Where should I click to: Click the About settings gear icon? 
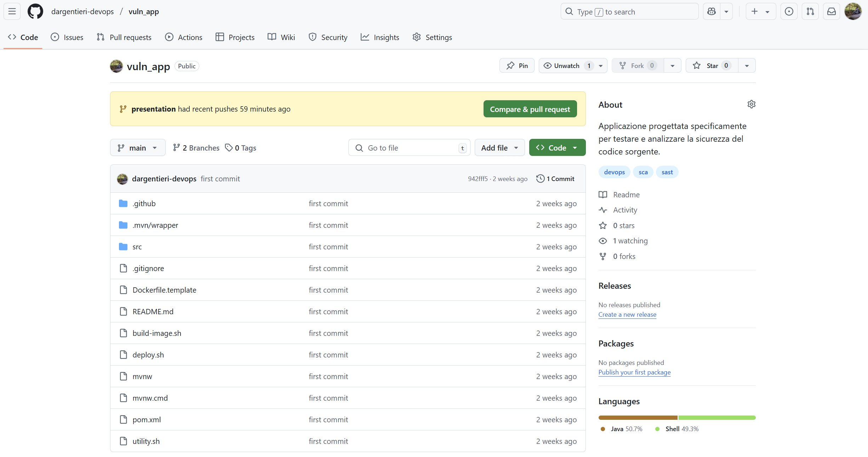[751, 104]
